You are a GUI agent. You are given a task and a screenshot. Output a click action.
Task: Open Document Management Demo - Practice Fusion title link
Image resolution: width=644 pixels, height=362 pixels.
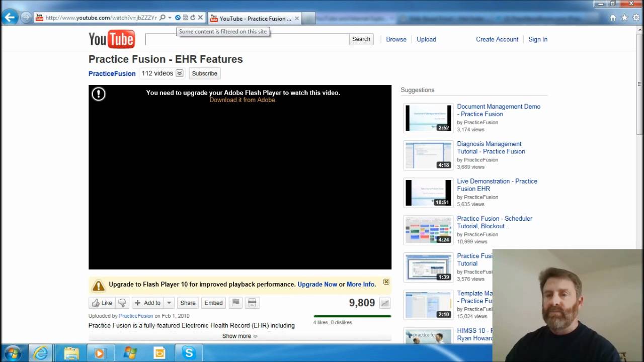pos(499,110)
